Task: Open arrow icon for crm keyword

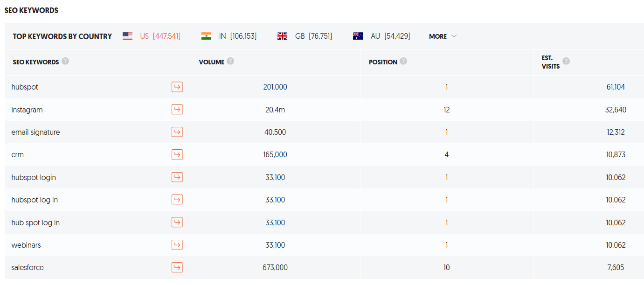Action: 177,154
